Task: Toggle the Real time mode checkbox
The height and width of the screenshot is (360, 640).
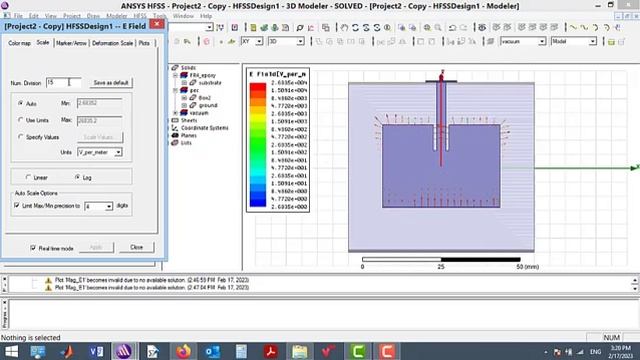Action: (x=33, y=248)
